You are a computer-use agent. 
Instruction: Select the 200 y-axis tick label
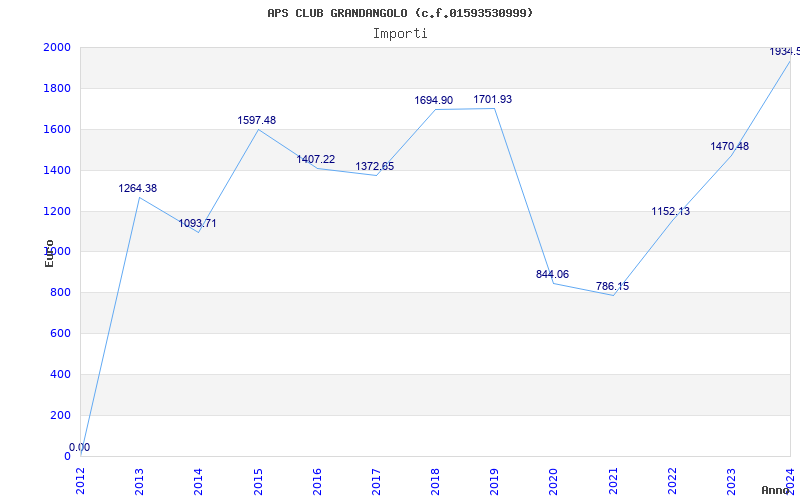60,415
